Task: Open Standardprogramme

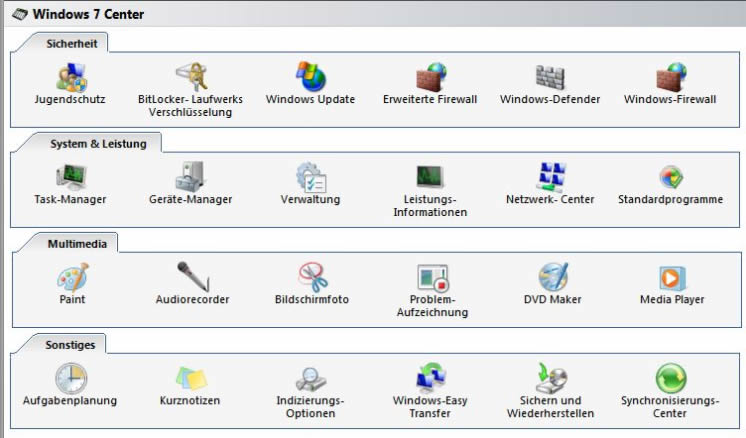Action: 671,177
